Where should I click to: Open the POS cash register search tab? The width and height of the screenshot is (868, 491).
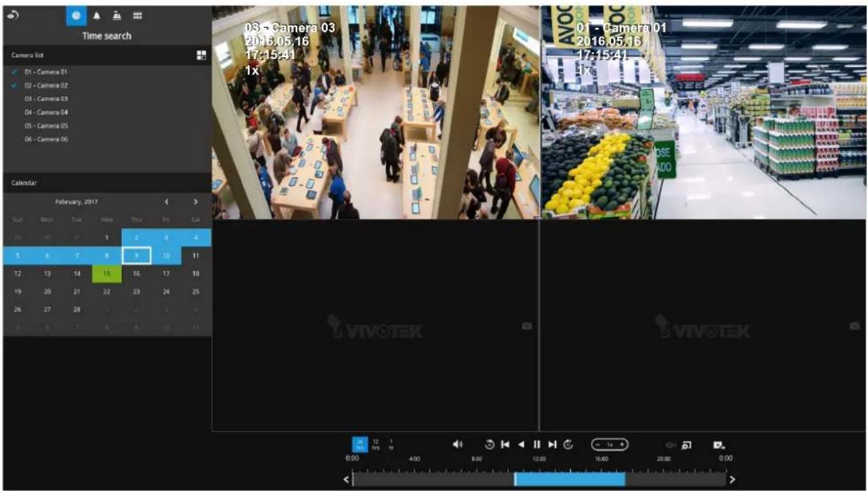tap(118, 16)
